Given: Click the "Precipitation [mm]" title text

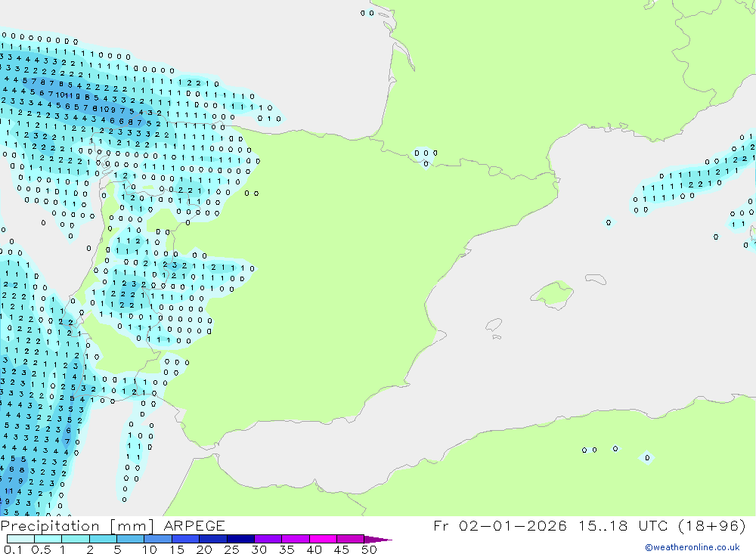Looking at the screenshot, I should pyautogui.click(x=77, y=526).
